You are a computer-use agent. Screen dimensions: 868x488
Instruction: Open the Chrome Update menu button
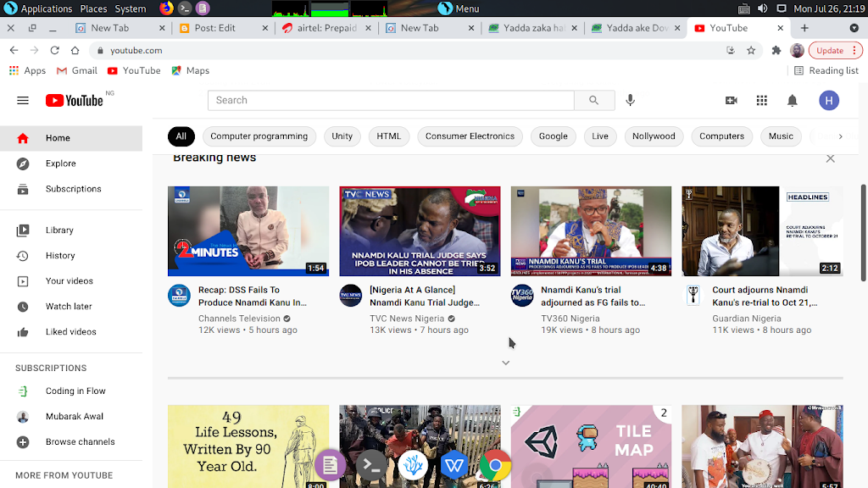coord(836,50)
